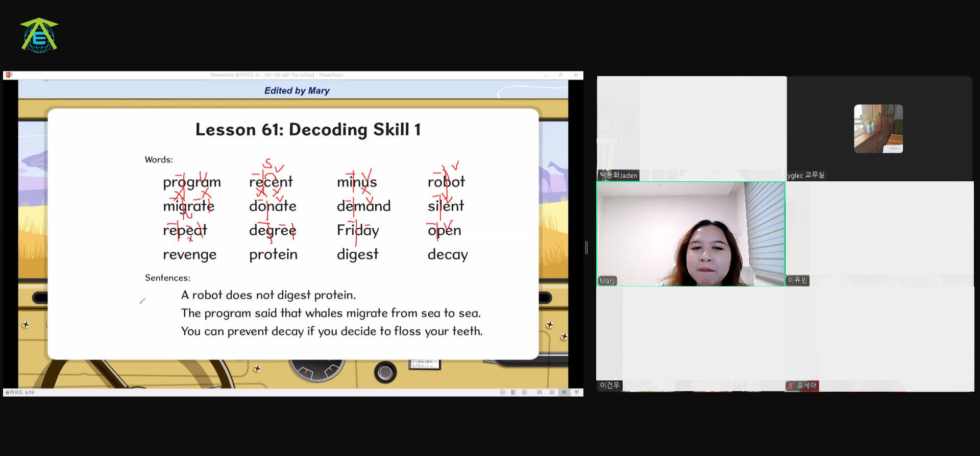This screenshot has width=980, height=456.
Task: Go to the previous slide in status bar
Action: point(502,392)
